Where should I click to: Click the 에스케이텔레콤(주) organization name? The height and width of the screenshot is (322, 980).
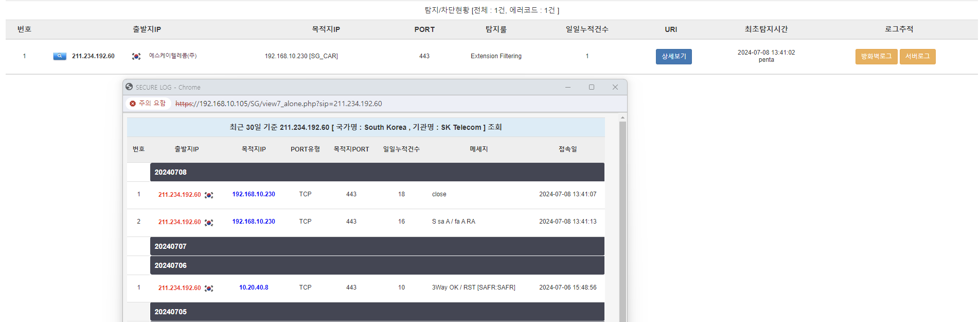coord(173,56)
